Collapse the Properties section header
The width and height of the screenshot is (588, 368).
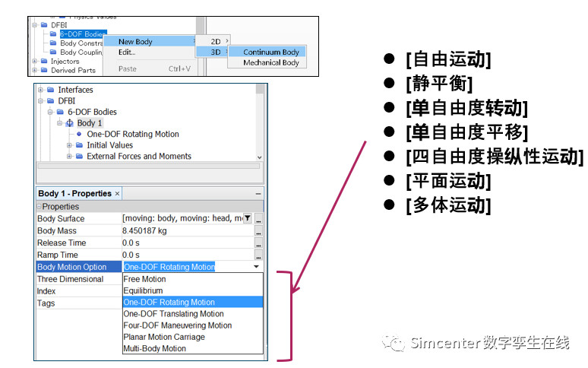click(x=40, y=207)
